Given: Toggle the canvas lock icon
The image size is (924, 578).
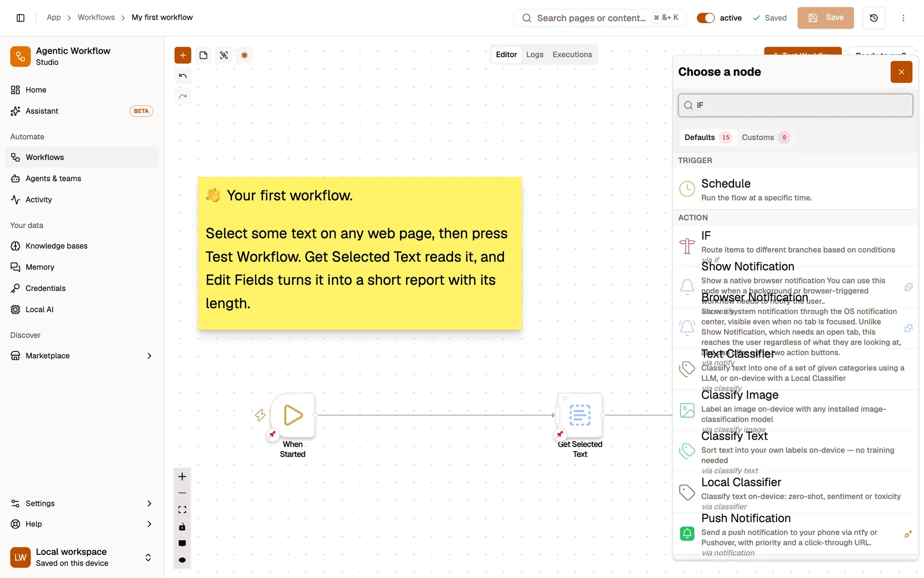Looking at the screenshot, I should point(182,527).
